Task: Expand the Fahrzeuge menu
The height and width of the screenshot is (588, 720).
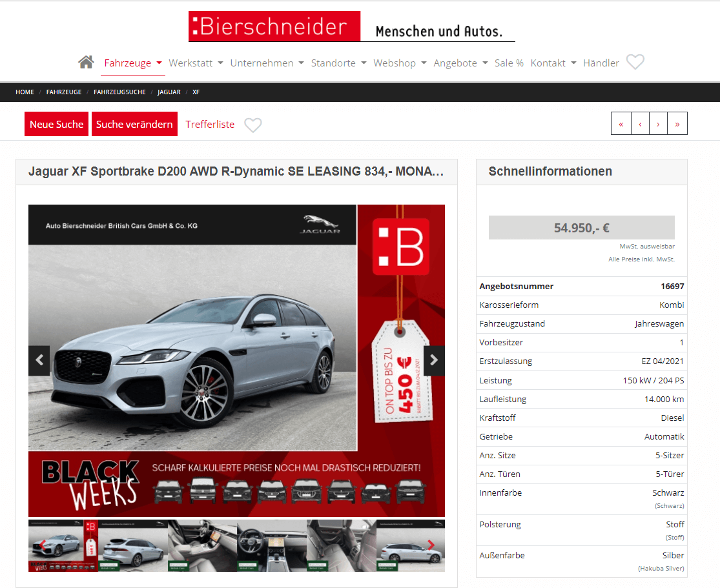Action: tap(133, 63)
